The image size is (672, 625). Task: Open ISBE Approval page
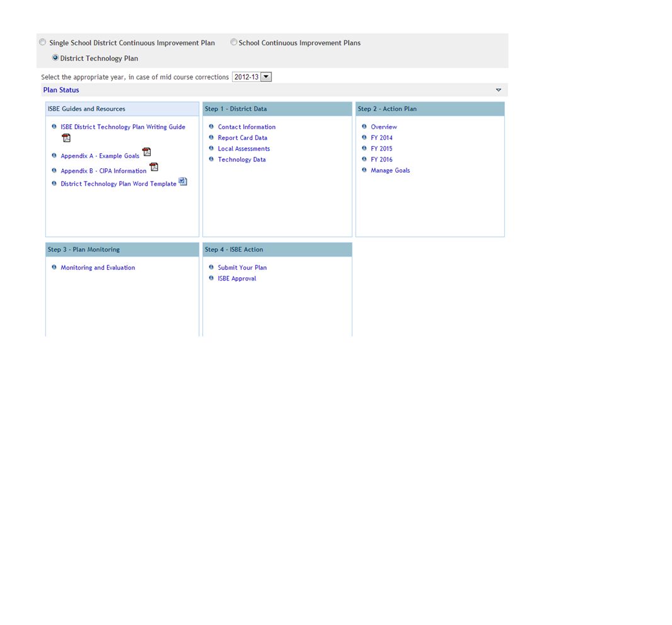click(x=237, y=278)
